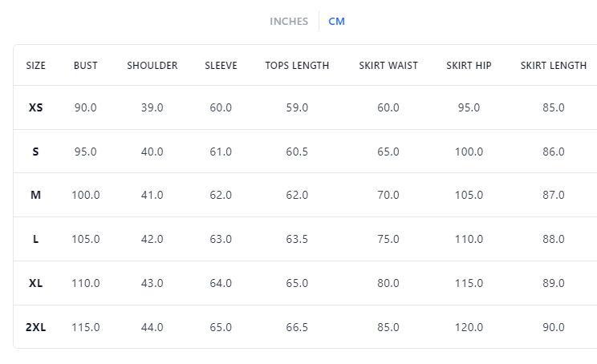
Task: Click the SLEEVE column header
Action: pos(221,66)
